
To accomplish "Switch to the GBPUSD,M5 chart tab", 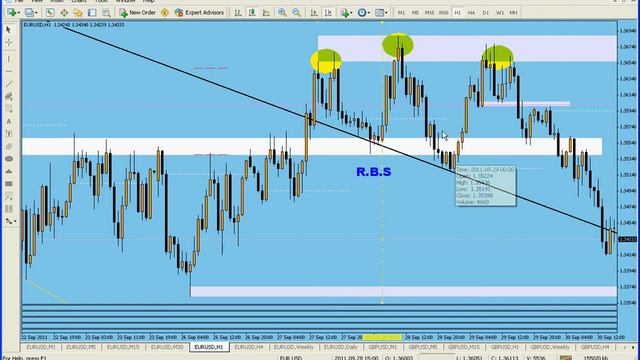I will (423, 347).
